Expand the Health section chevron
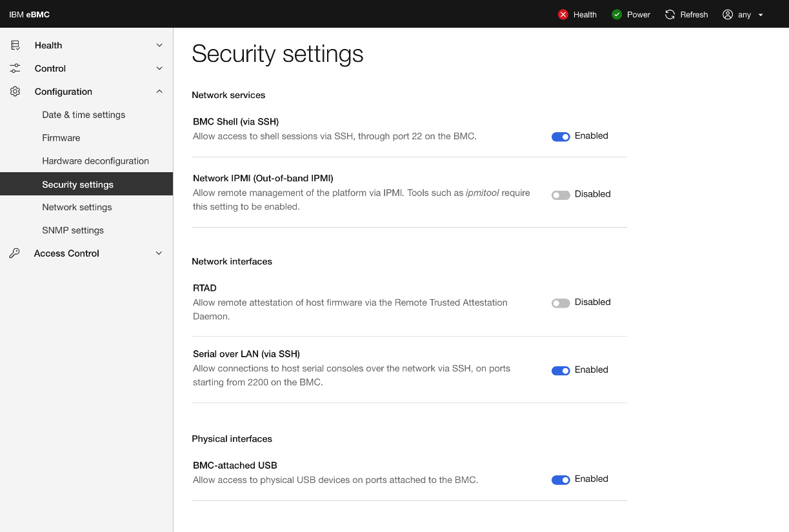This screenshot has width=789, height=532. click(x=159, y=44)
